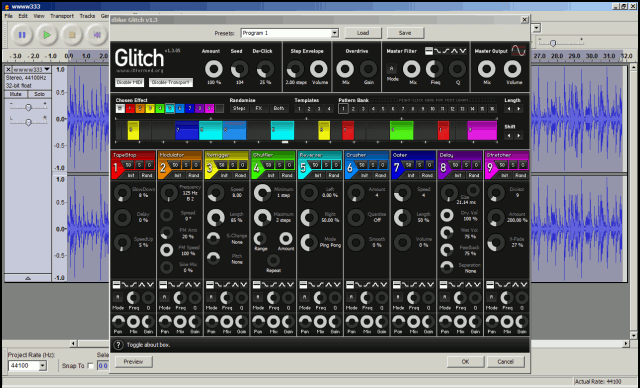Toggle the Glitch about box question icon
Screen dimensions: 640x388
(x=118, y=345)
